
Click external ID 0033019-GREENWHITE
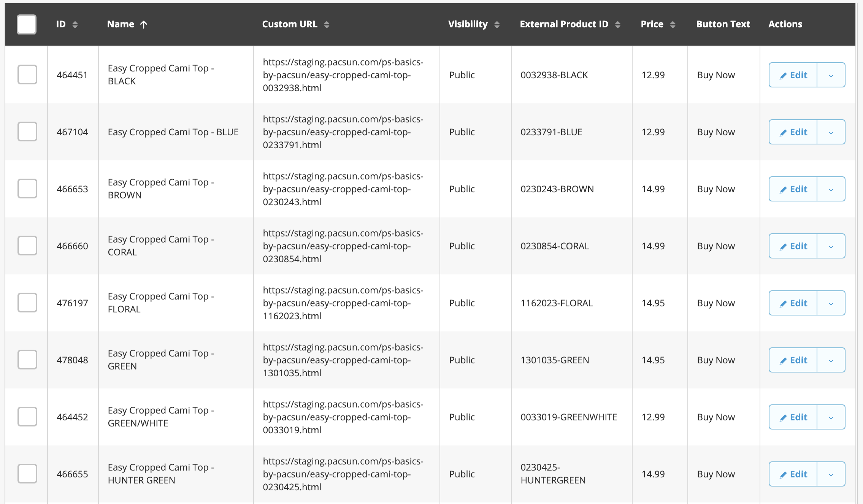[569, 417]
